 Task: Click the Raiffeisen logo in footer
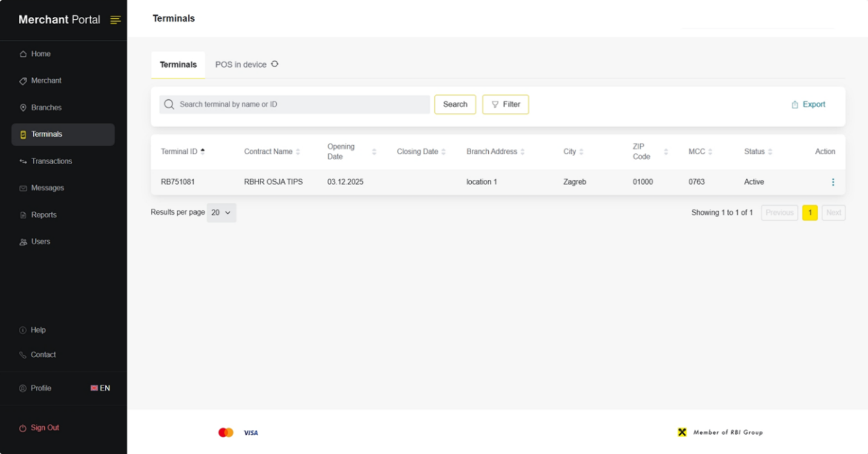[682, 432]
